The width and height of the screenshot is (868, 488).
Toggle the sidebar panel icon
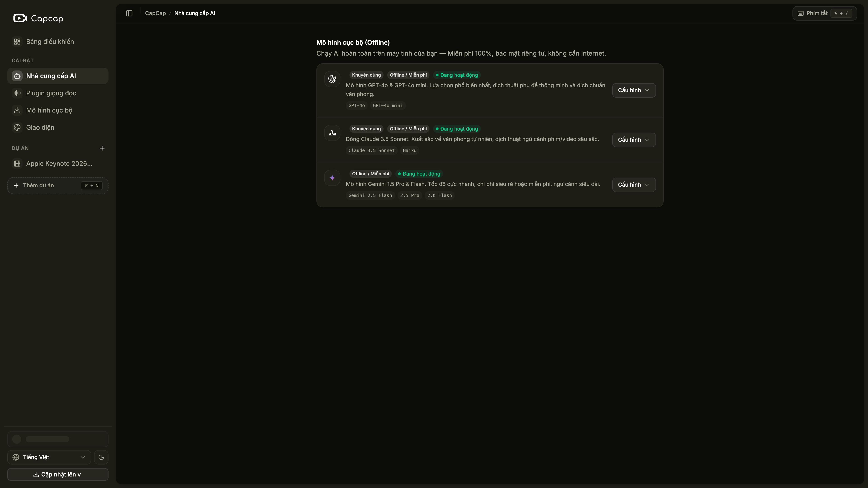click(x=129, y=13)
